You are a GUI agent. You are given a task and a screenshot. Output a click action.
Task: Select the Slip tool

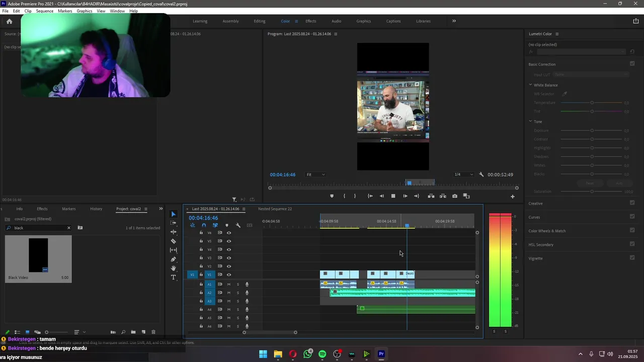coord(174,250)
